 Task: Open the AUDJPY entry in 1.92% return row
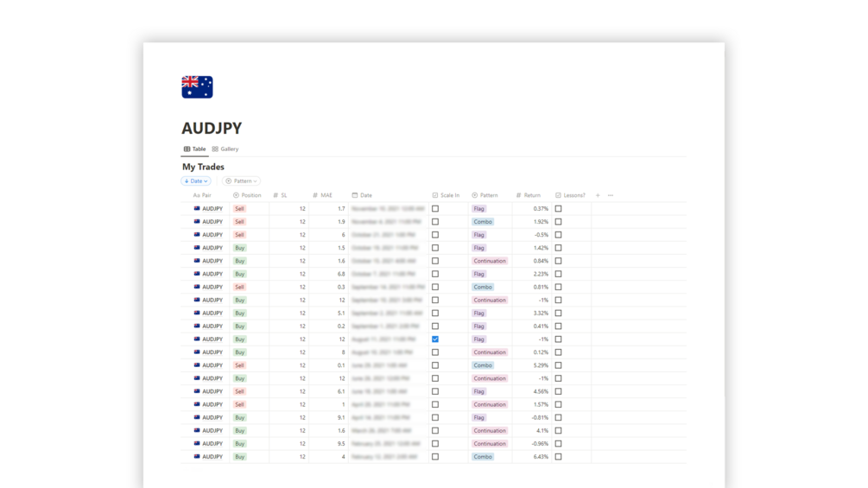click(212, 222)
